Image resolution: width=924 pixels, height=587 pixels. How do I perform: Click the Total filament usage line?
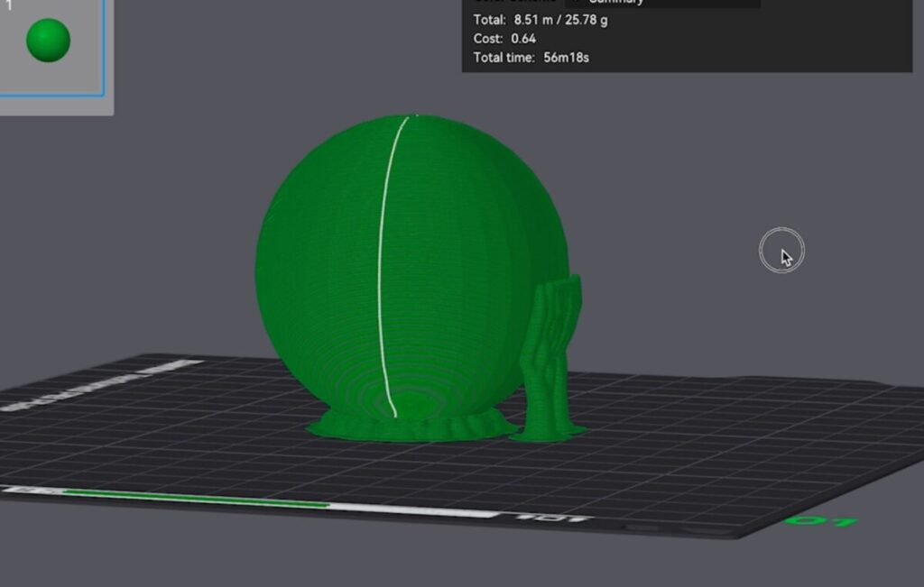[540, 20]
